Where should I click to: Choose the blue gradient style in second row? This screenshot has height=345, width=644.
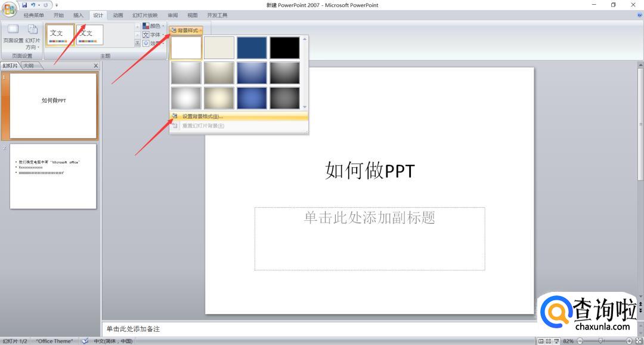tap(252, 73)
